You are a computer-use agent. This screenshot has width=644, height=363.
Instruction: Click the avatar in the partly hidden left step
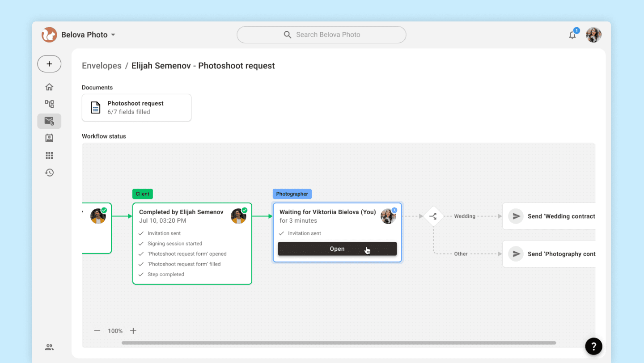click(98, 216)
